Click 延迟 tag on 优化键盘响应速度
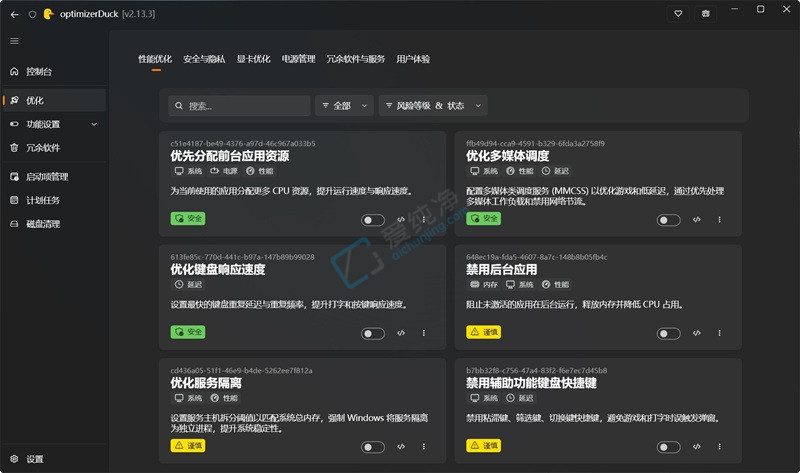Viewport: 800px width, 473px height. 188,284
